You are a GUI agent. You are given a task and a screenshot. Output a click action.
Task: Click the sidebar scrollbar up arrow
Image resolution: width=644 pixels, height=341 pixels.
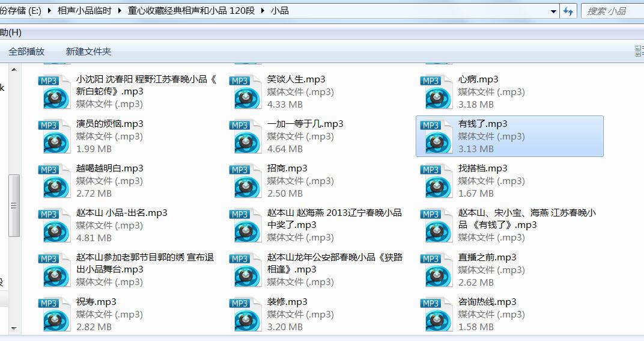click(14, 70)
